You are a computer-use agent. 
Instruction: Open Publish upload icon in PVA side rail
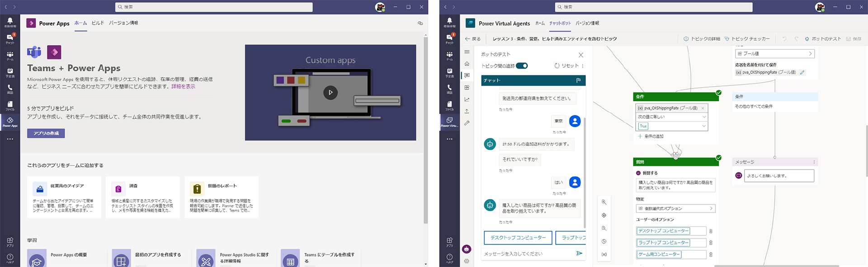[x=467, y=111]
